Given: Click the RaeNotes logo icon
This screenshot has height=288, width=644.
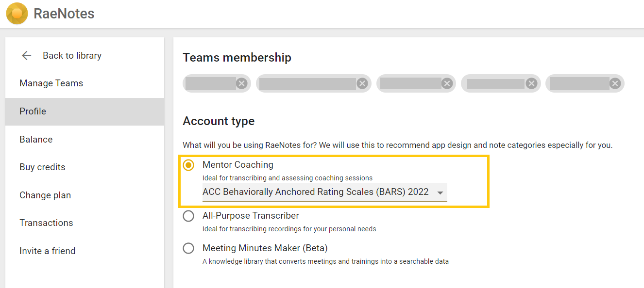Looking at the screenshot, I should [x=17, y=14].
